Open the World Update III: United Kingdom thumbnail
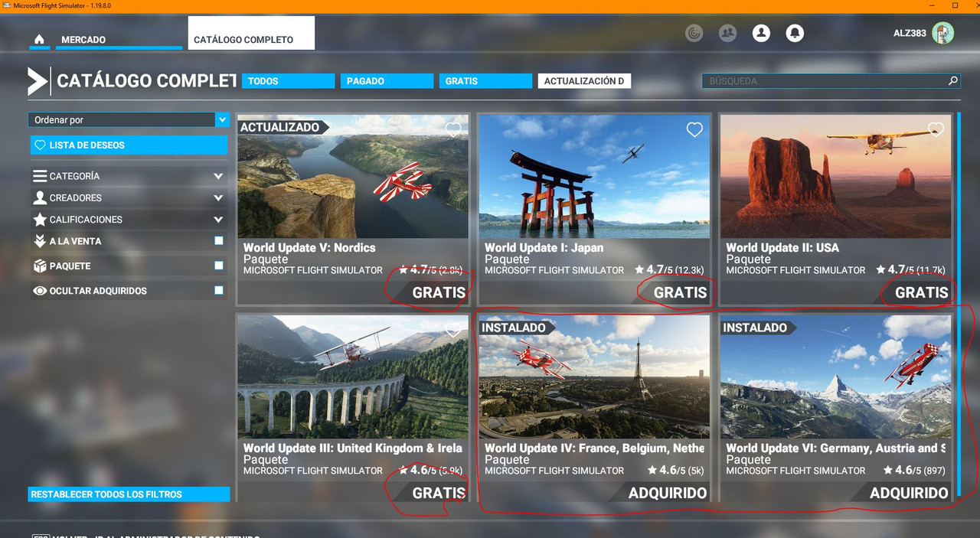The height and width of the screenshot is (538, 980). click(x=353, y=377)
